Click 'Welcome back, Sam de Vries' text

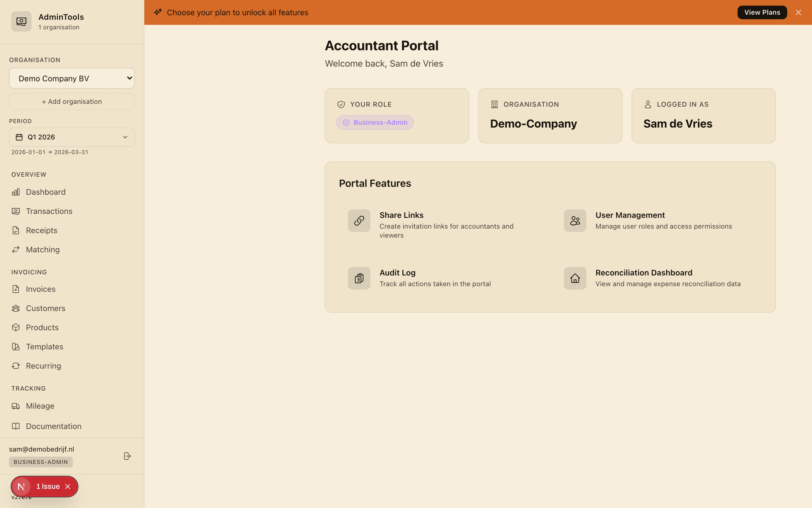point(384,63)
